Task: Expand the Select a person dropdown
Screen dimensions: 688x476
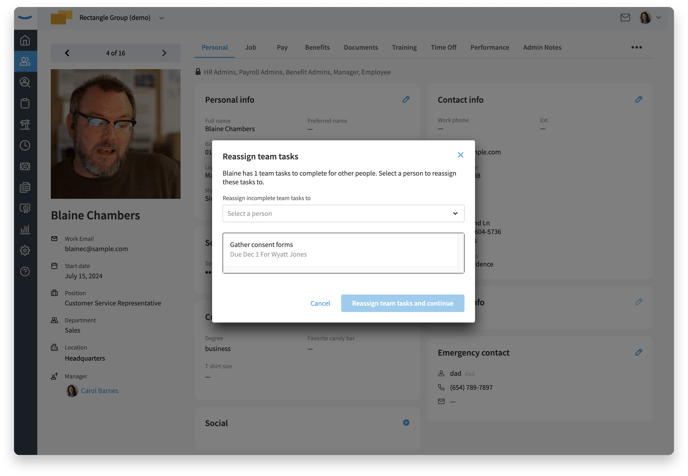Action: [x=343, y=214]
